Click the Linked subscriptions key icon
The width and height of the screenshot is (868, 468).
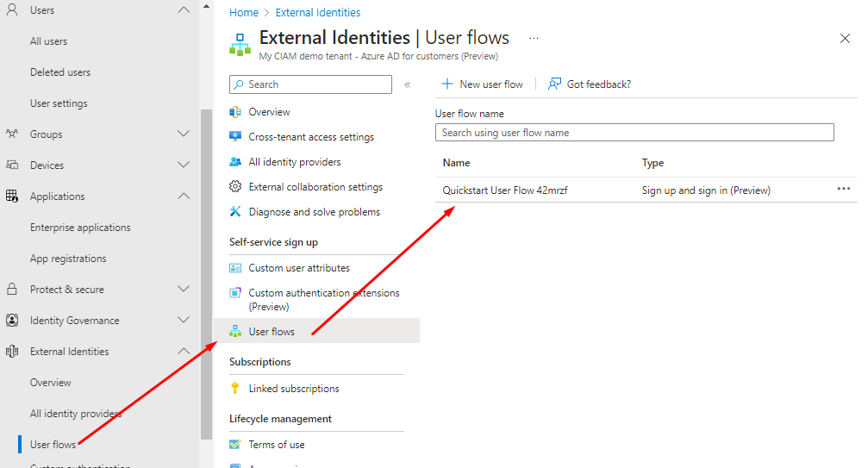tap(235, 389)
